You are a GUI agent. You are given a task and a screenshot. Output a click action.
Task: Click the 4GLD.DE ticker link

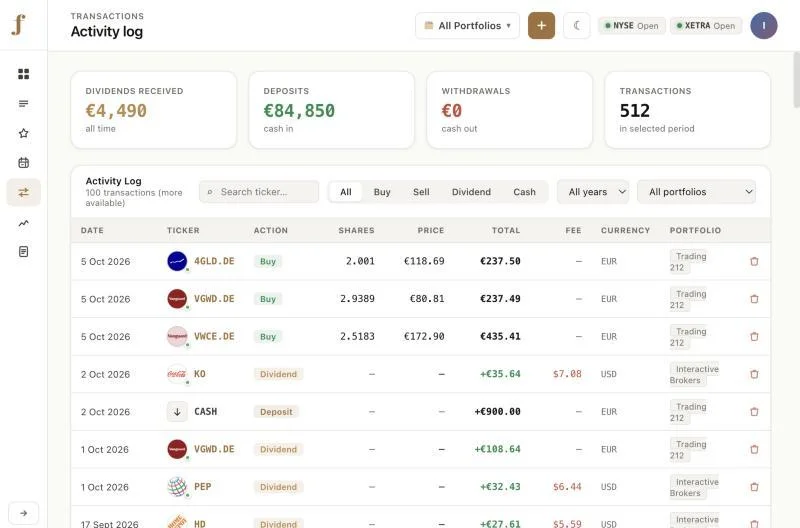pyautogui.click(x=214, y=261)
